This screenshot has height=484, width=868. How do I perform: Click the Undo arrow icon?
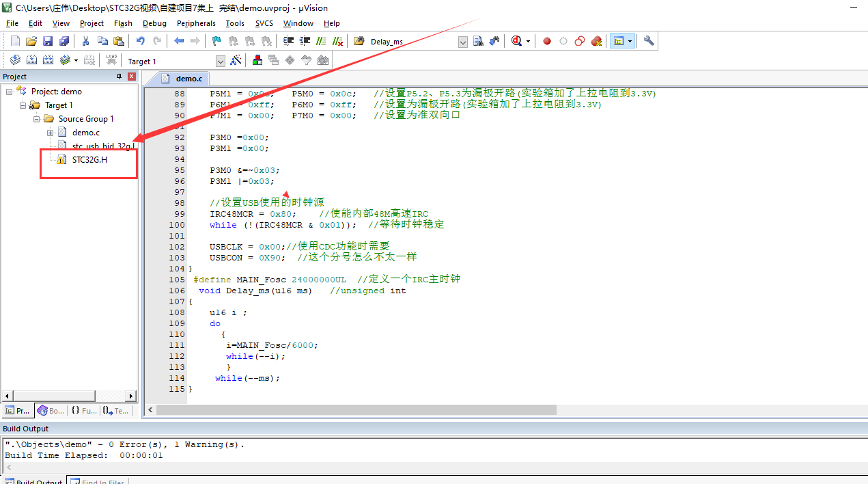tap(141, 41)
